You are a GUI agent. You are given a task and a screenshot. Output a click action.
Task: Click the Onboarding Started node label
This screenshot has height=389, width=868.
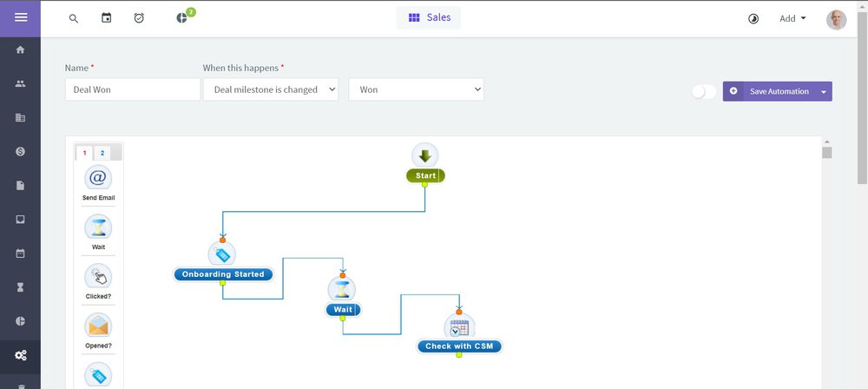tap(223, 274)
